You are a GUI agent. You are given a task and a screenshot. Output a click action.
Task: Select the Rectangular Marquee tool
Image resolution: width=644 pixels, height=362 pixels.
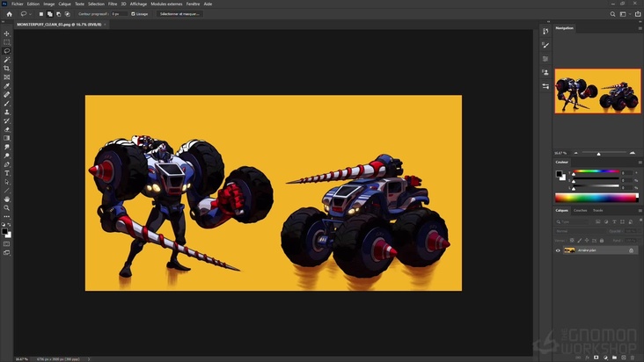click(7, 42)
